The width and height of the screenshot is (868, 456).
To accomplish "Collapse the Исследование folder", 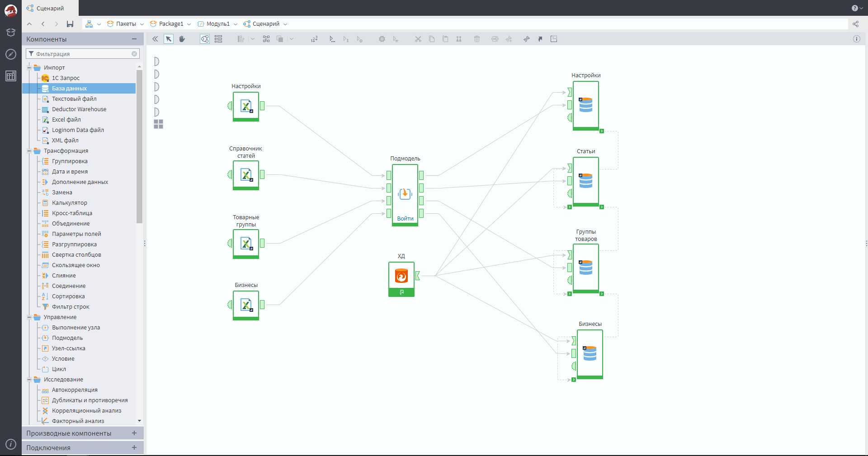I will pyautogui.click(x=29, y=380).
